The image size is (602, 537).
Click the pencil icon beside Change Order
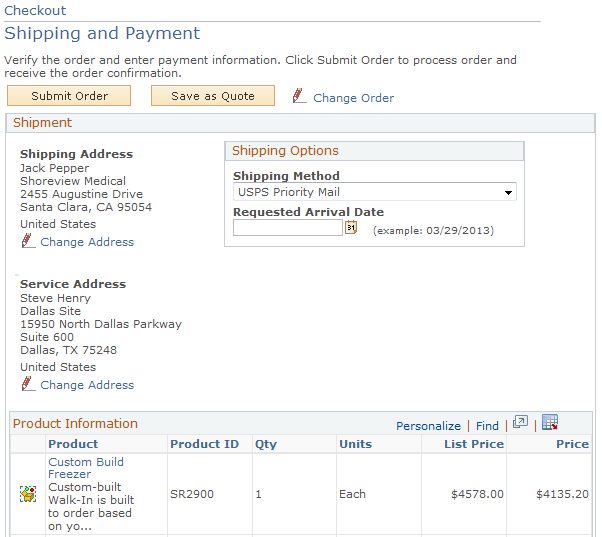coord(299,96)
